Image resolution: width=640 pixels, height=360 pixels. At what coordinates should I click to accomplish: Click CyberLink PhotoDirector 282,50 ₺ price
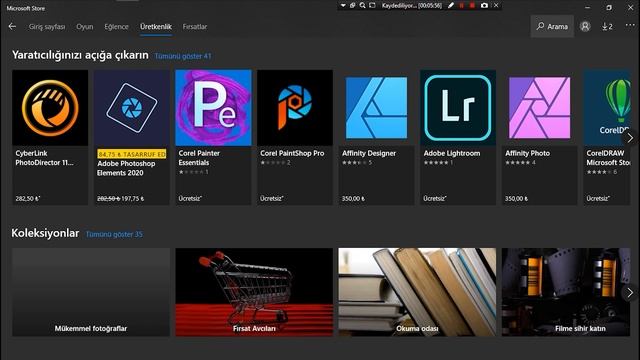27,198
